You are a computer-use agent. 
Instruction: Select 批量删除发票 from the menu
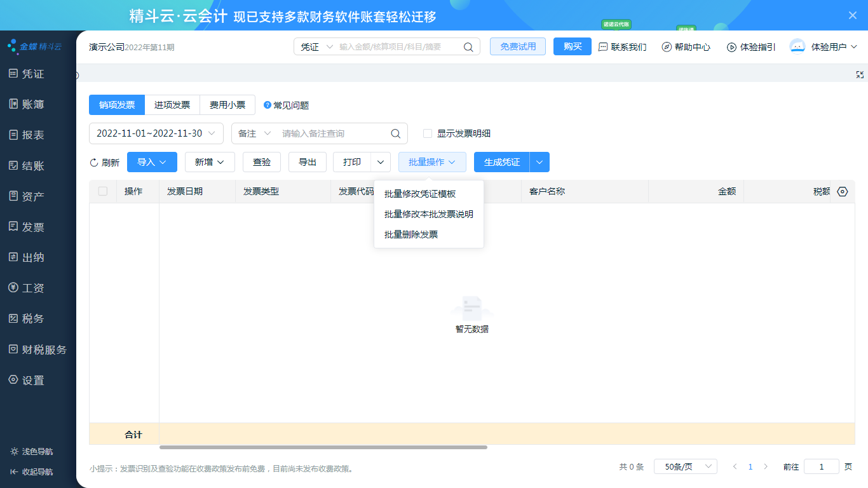click(x=411, y=234)
